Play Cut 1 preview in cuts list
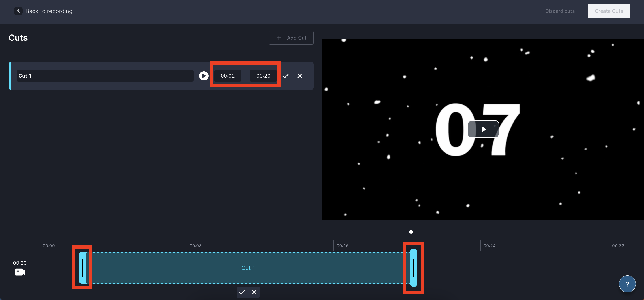Image resolution: width=644 pixels, height=300 pixels. tap(203, 76)
